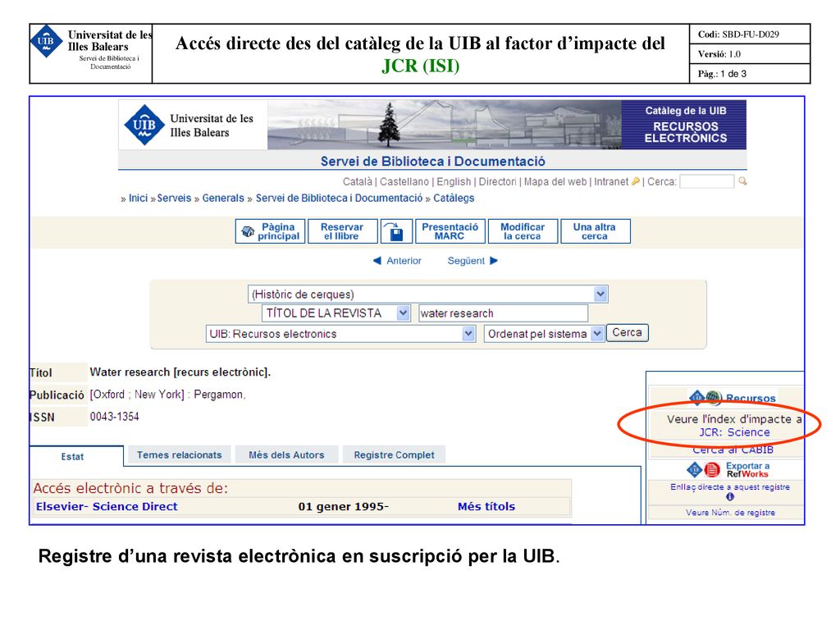Switch to the Més dels Autors tab
This screenshot has width=840, height=630.
(286, 454)
